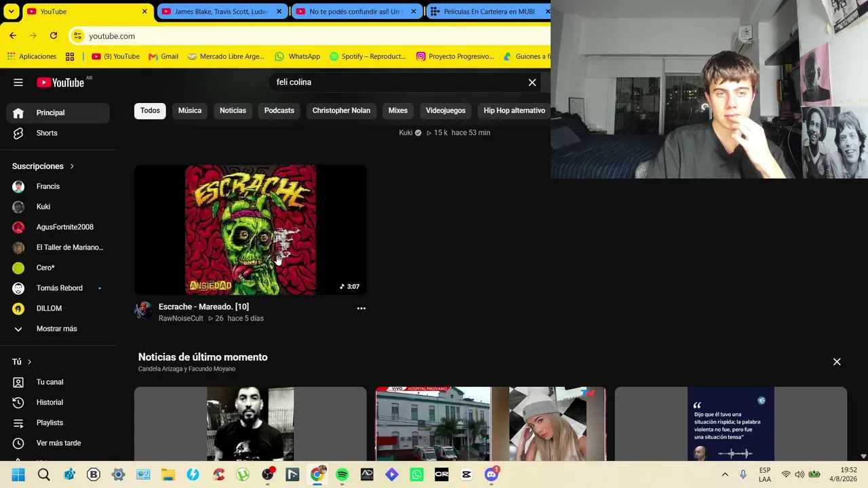Screen dimensions: 868x488
Task: Open CapCut from the taskbar
Action: (467, 475)
